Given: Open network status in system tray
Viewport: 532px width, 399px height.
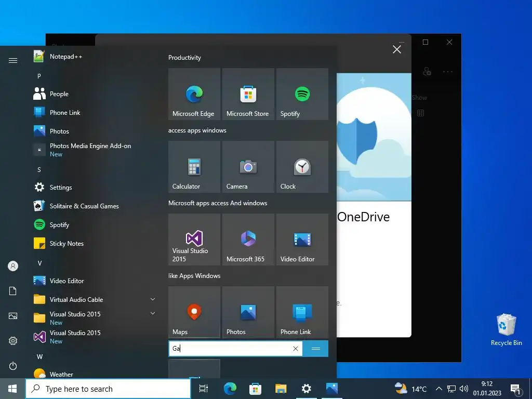Looking at the screenshot, I should [451, 389].
